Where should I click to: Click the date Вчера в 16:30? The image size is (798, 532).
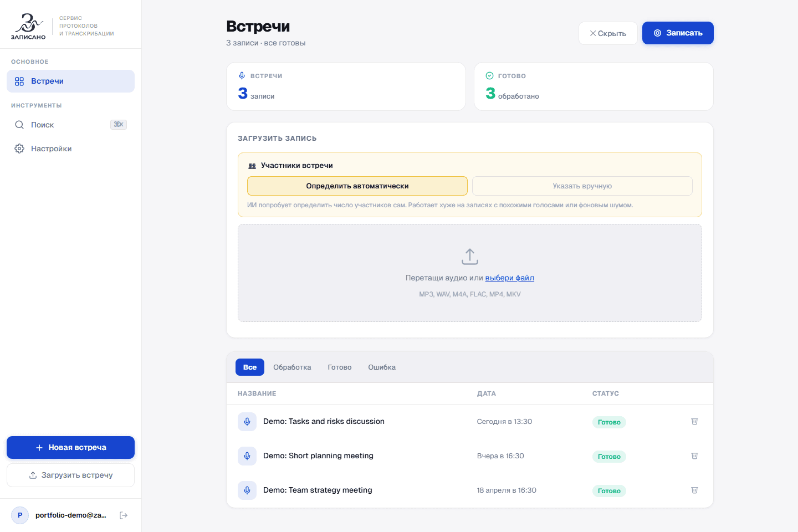tap(500, 456)
